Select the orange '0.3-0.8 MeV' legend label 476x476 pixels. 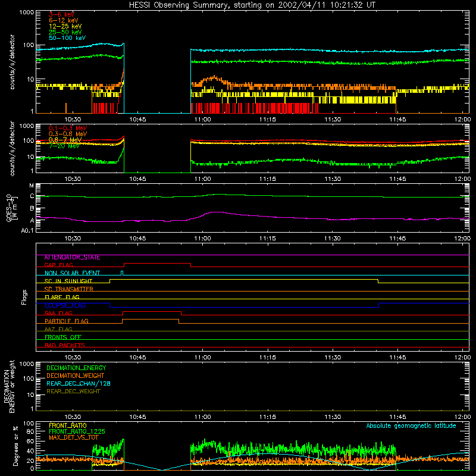point(68,134)
